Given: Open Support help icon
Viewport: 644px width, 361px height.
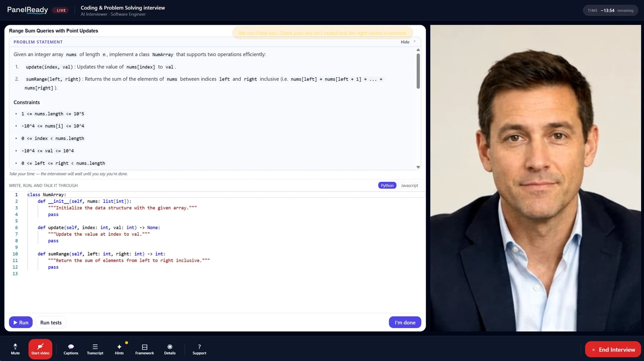Looking at the screenshot, I should (x=199, y=349).
